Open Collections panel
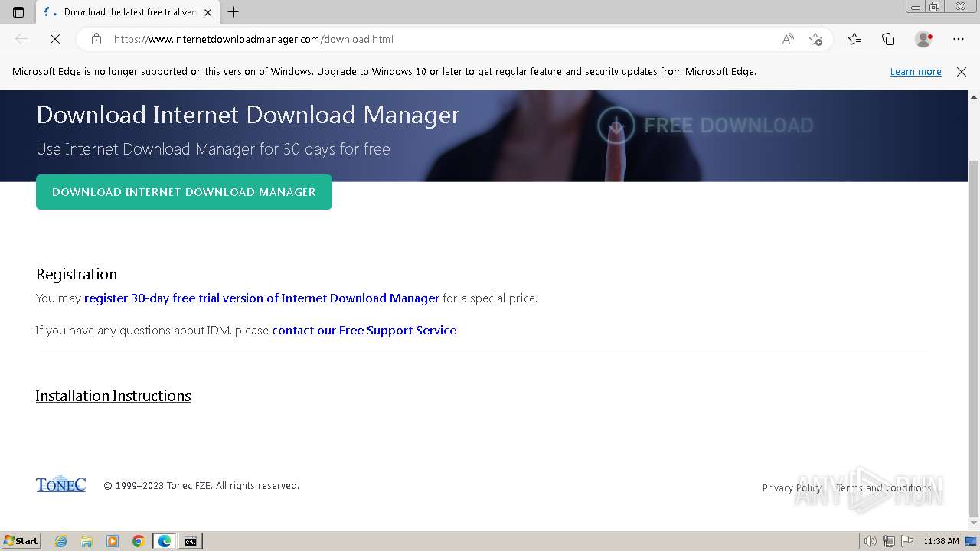 [x=888, y=39]
